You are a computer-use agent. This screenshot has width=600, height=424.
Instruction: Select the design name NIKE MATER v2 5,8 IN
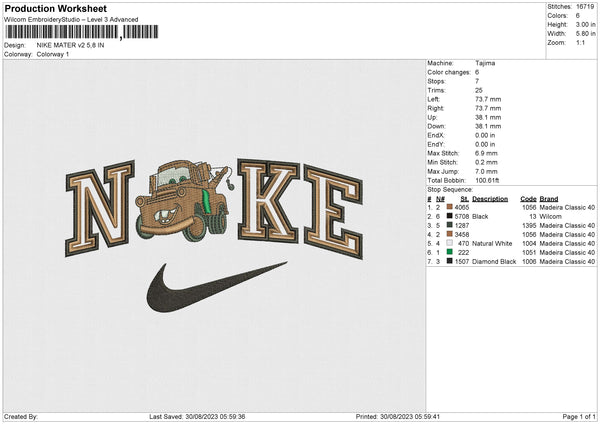[70, 45]
